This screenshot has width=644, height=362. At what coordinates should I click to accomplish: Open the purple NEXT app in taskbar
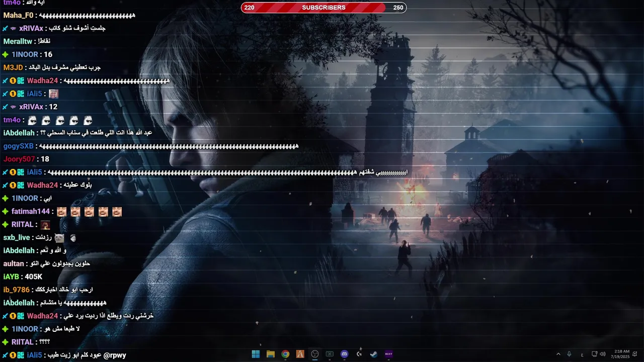pyautogui.click(x=388, y=354)
